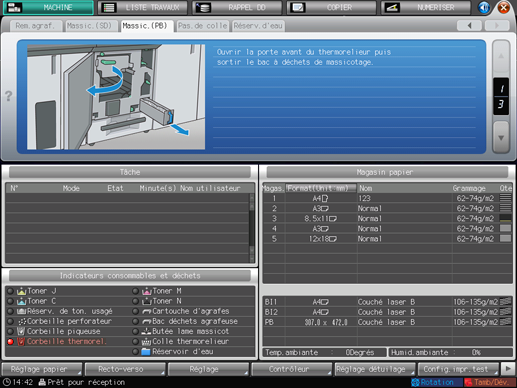The width and height of the screenshot is (517, 388).
Task: Select the Toner J indicator icon
Action: click(21, 291)
